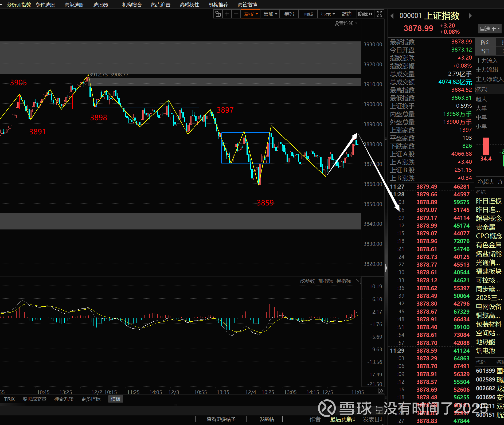Screen dimensions: 504x425
Task: Go to next stock with right arrow
Action: tap(470, 16)
